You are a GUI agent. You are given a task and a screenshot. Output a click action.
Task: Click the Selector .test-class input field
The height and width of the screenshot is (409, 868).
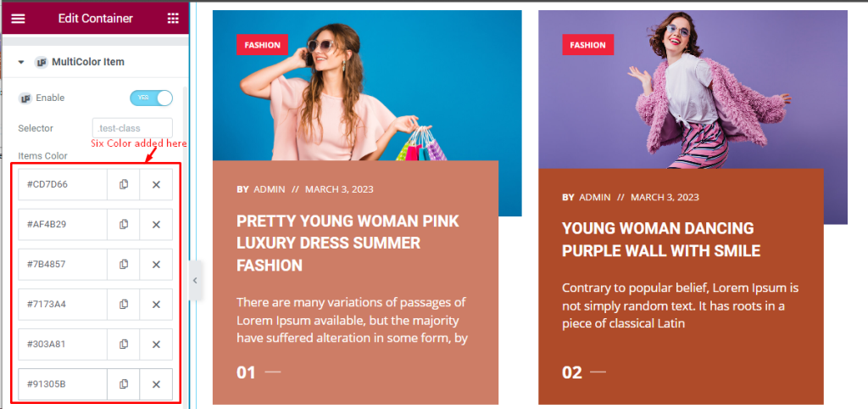pyautogui.click(x=132, y=128)
